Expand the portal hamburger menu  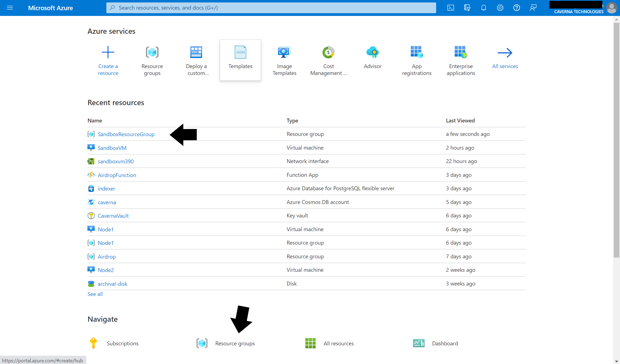10,8
